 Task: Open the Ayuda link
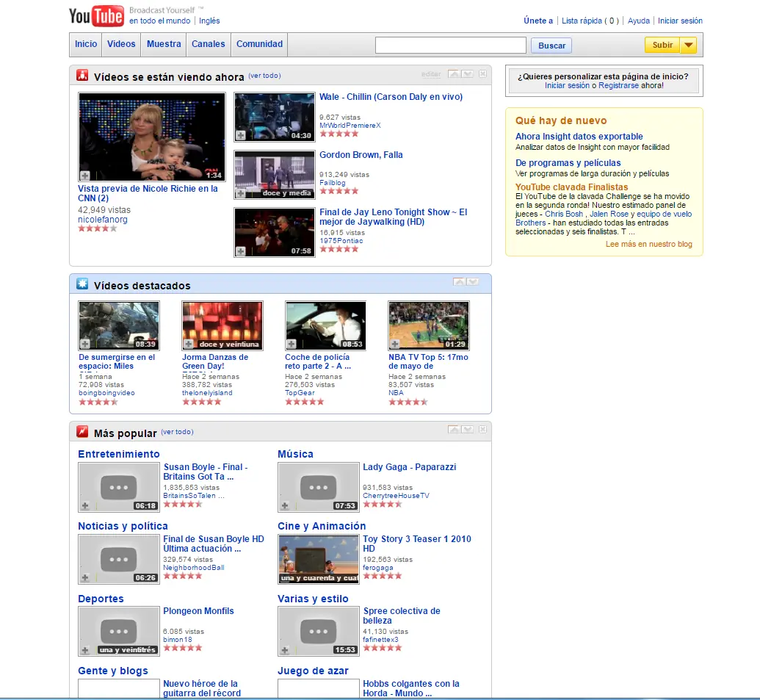pyautogui.click(x=639, y=21)
